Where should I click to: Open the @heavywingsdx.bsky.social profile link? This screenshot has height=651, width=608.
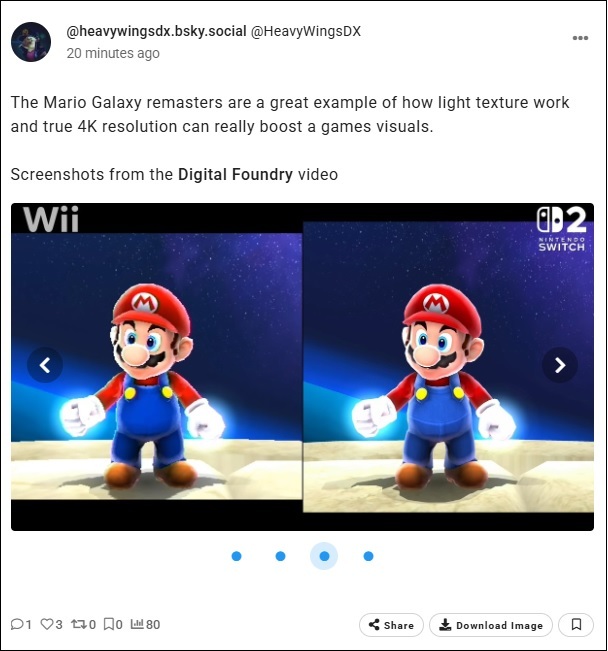pos(156,32)
